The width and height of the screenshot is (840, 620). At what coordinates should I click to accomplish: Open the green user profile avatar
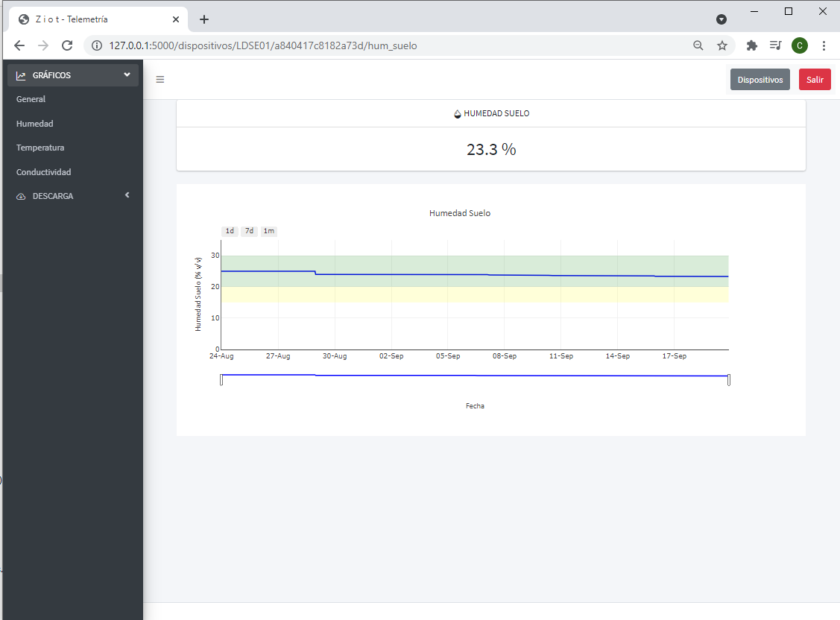(x=799, y=45)
